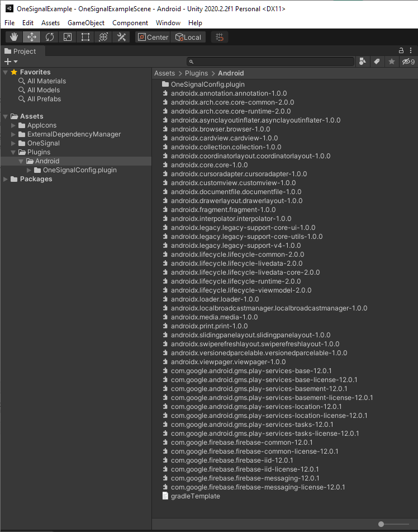Select the Rect tool
This screenshot has height=532, width=418.
click(x=85, y=37)
